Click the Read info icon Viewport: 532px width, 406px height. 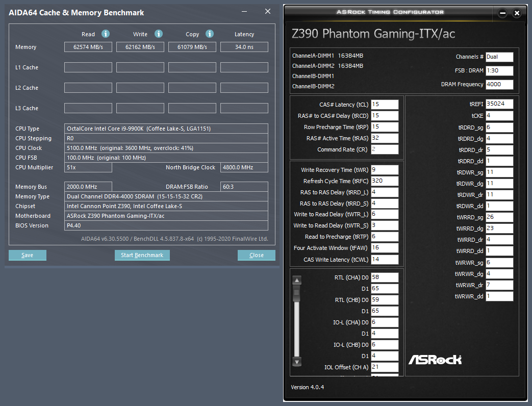pos(106,34)
